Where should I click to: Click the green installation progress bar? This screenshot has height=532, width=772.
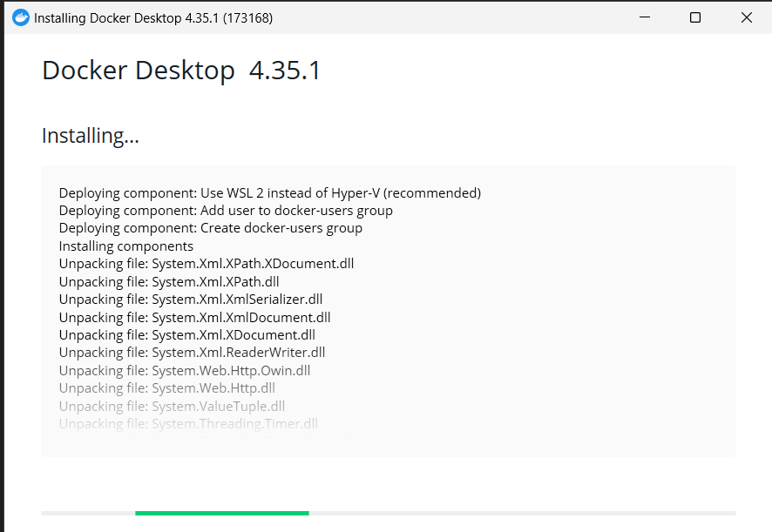222,514
